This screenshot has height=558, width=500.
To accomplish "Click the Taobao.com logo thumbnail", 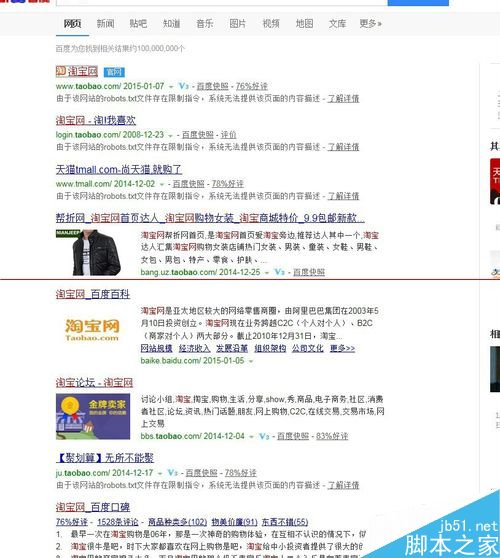I will pyautogui.click(x=93, y=330).
